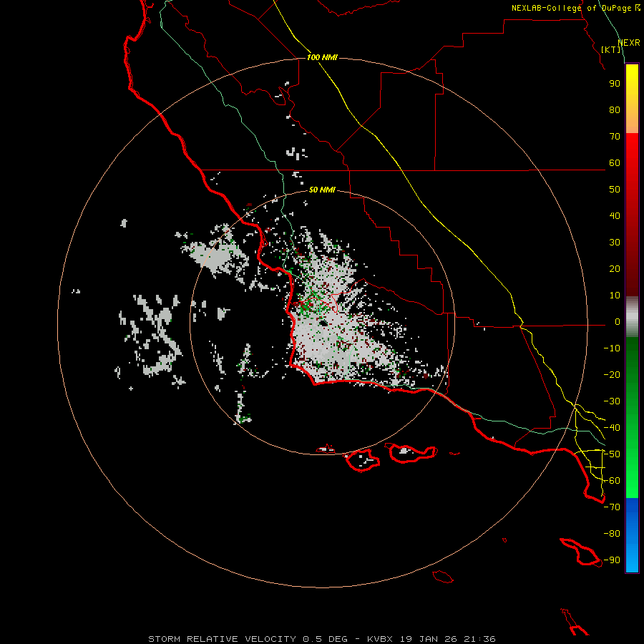Click the positive 10 scale value

pyautogui.click(x=615, y=296)
